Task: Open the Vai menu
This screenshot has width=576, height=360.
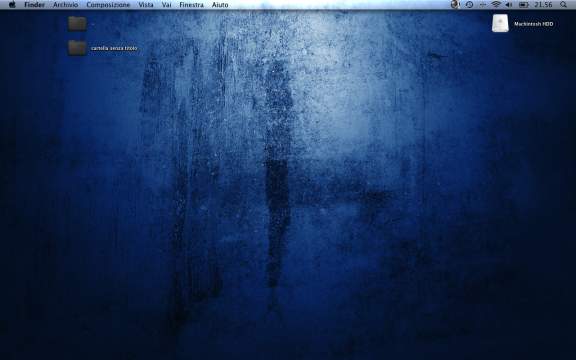Action: [x=166, y=5]
